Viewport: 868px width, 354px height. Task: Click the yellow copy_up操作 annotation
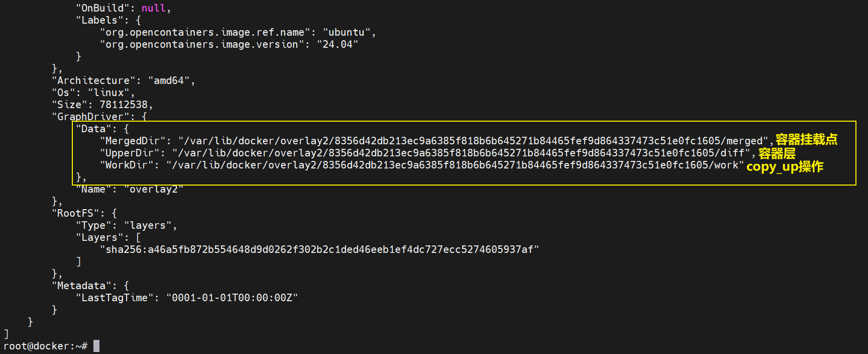pyautogui.click(x=785, y=166)
